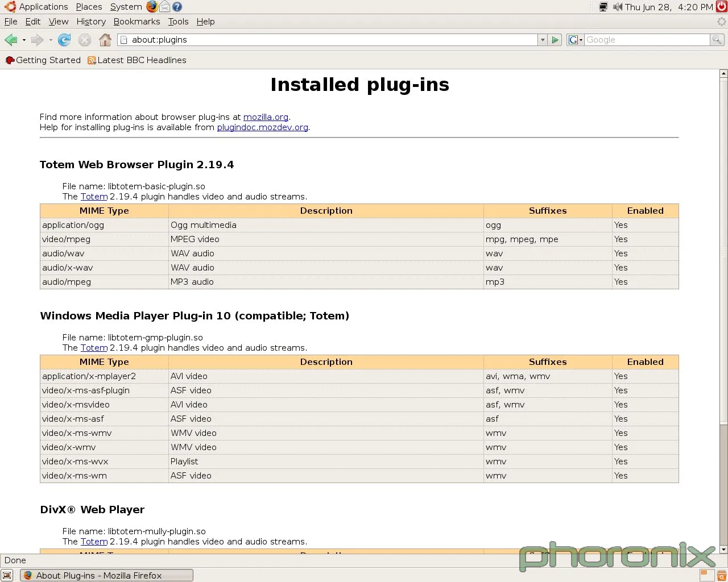728x582 pixels.
Task: Open the Places menu
Action: point(89,7)
